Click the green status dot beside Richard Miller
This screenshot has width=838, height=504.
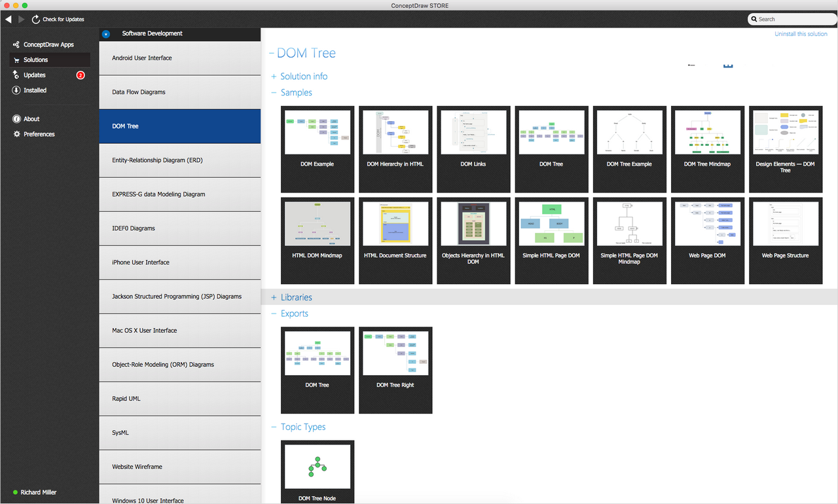pyautogui.click(x=15, y=492)
